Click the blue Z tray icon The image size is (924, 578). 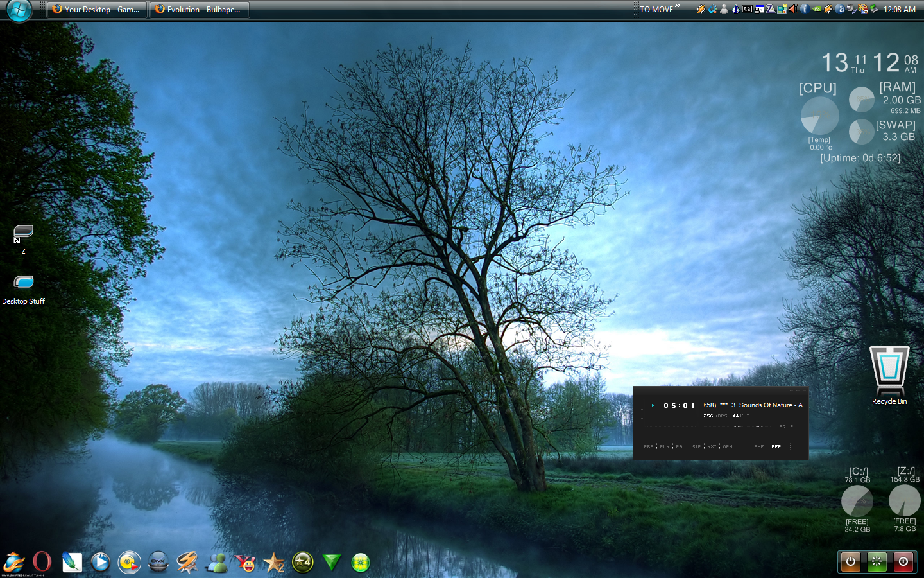[771, 9]
